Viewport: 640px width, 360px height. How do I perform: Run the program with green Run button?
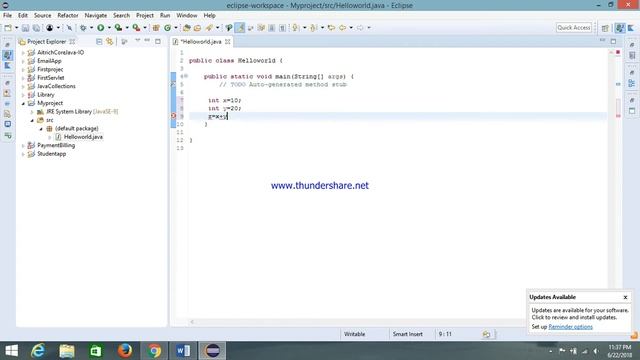100,28
